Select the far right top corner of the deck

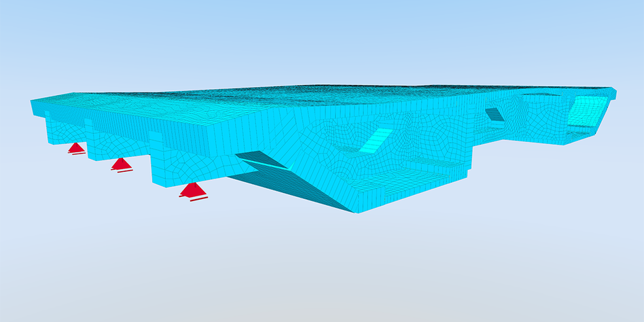[613, 89]
